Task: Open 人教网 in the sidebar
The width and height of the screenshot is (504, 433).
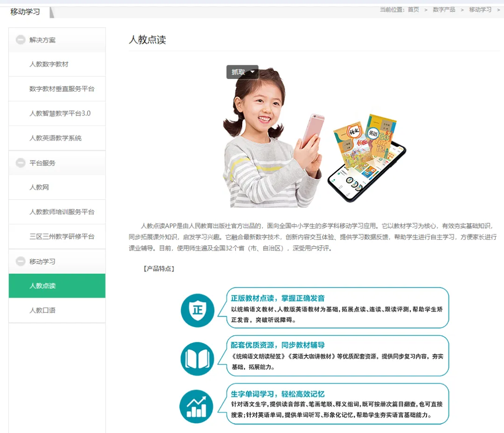Action: 57,187
